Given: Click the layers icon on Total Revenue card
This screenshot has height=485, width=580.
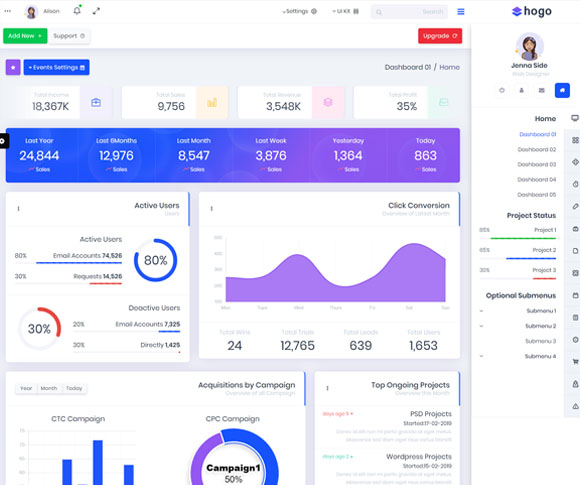Looking at the screenshot, I should pyautogui.click(x=328, y=102).
